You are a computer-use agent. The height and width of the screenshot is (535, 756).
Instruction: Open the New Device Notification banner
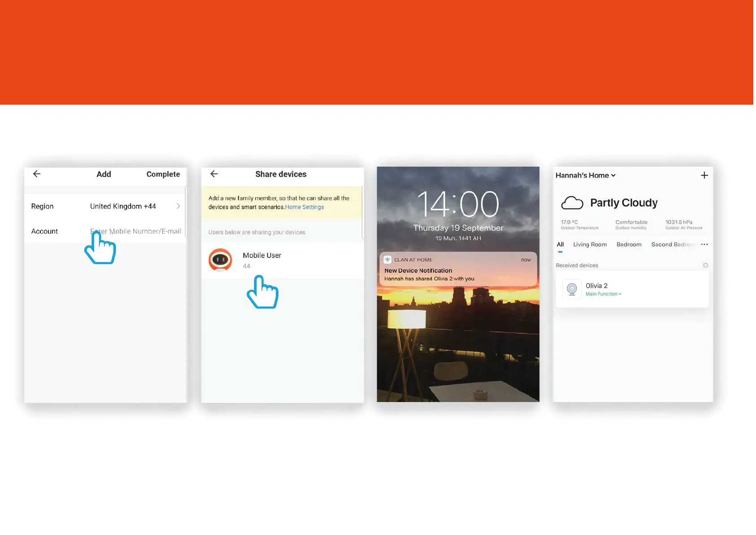click(x=458, y=269)
